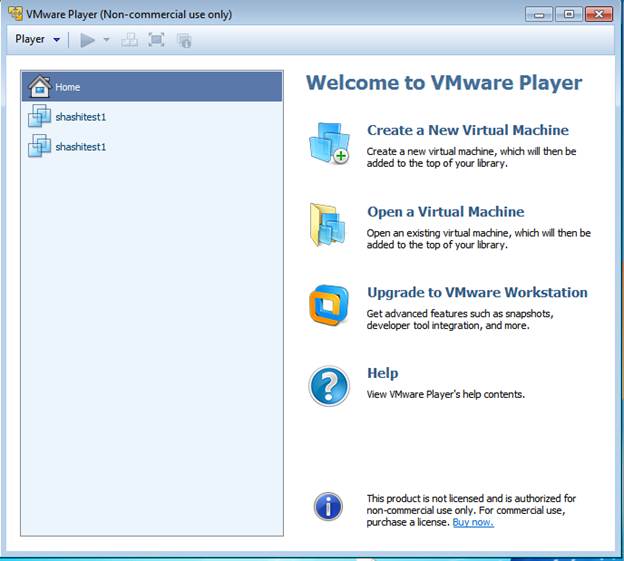This screenshot has height=561, width=624.
Task: Close the VMware Player window
Action: point(599,15)
